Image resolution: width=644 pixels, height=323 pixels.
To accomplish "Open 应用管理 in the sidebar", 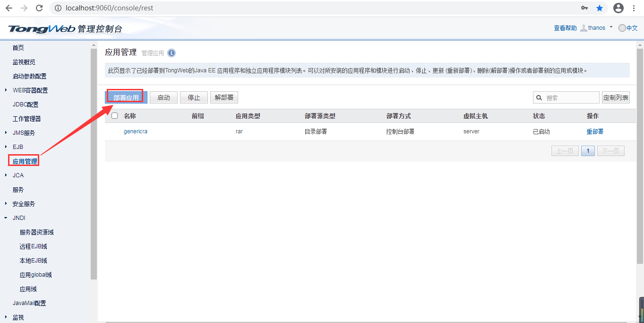I will coord(25,161).
